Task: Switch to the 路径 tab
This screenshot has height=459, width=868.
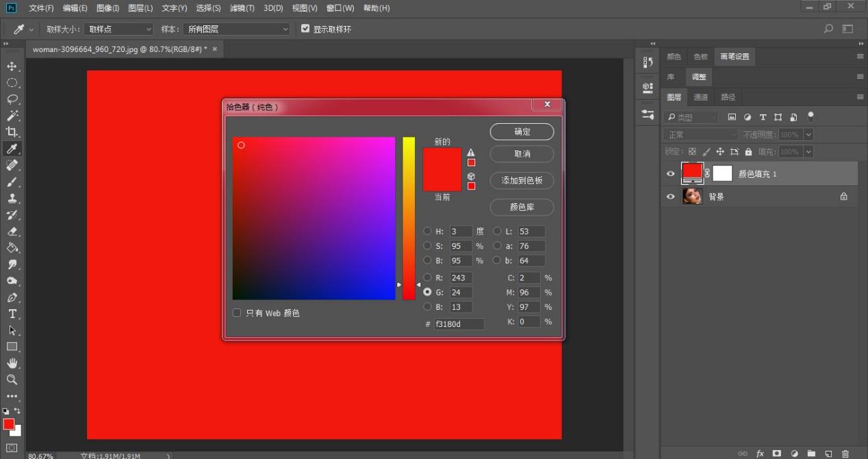Action: pos(728,97)
